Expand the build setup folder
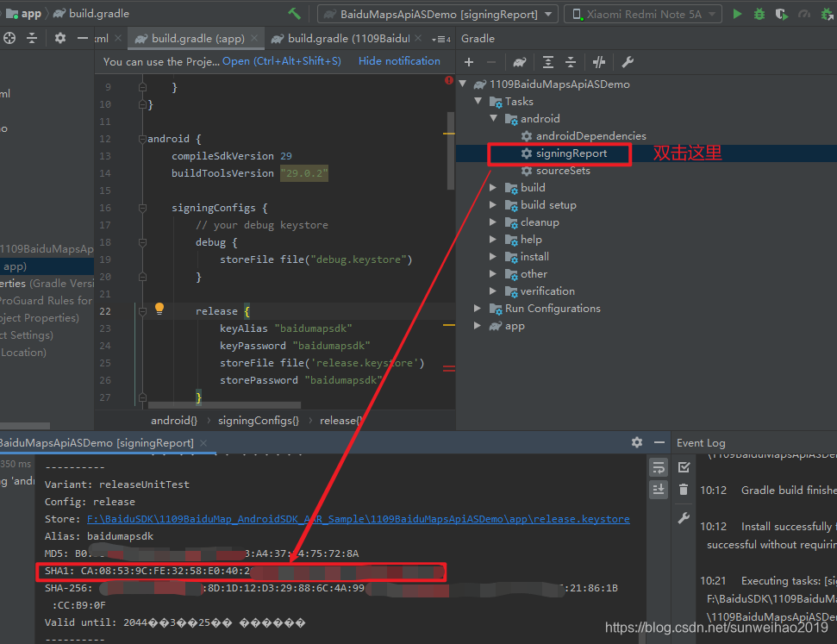Screen dimensions: 837x644 pyautogui.click(x=493, y=204)
